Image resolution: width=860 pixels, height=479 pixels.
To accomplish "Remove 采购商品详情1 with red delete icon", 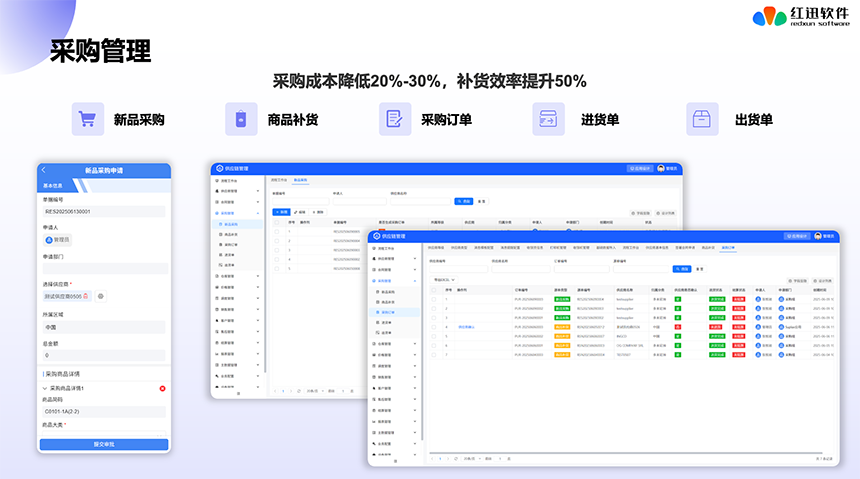I will [162, 387].
